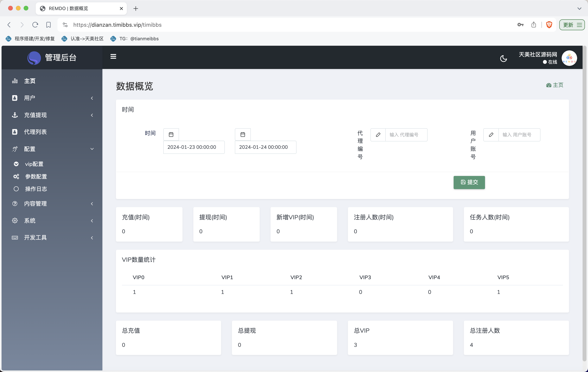Click the circle icon beside 操作日志

[x=16, y=189]
